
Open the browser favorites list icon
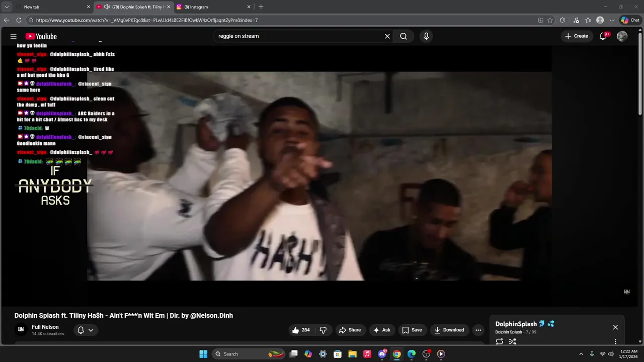pyautogui.click(x=588, y=20)
